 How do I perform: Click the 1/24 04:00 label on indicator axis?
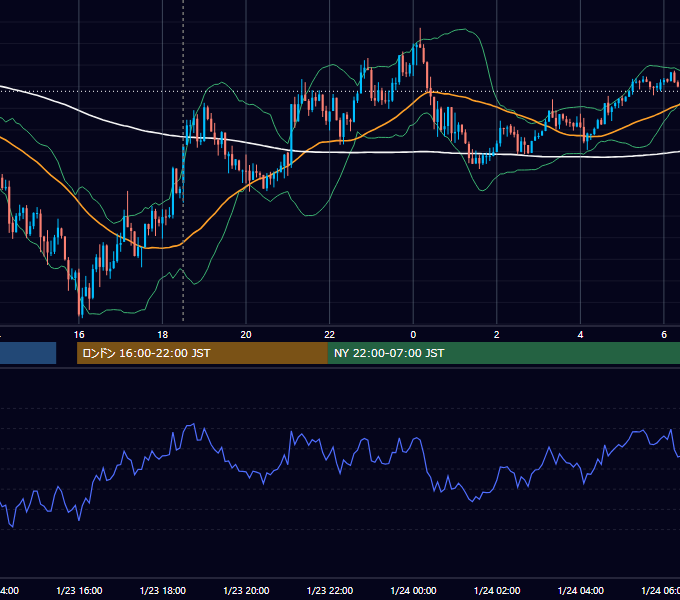pyautogui.click(x=580, y=590)
